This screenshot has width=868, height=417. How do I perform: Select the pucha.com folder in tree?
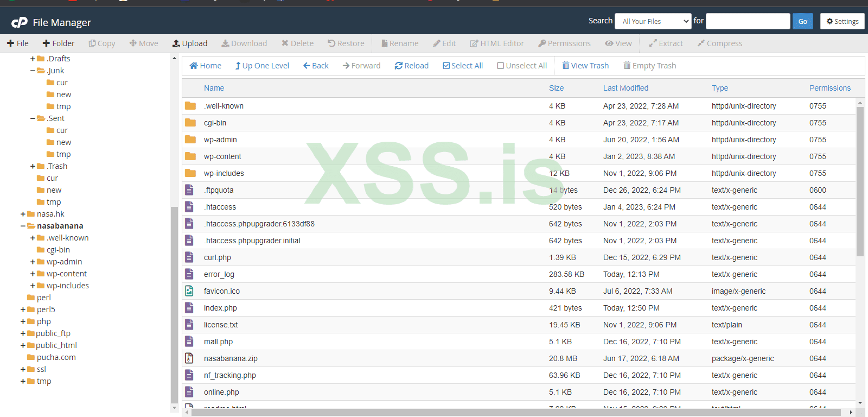tap(56, 357)
